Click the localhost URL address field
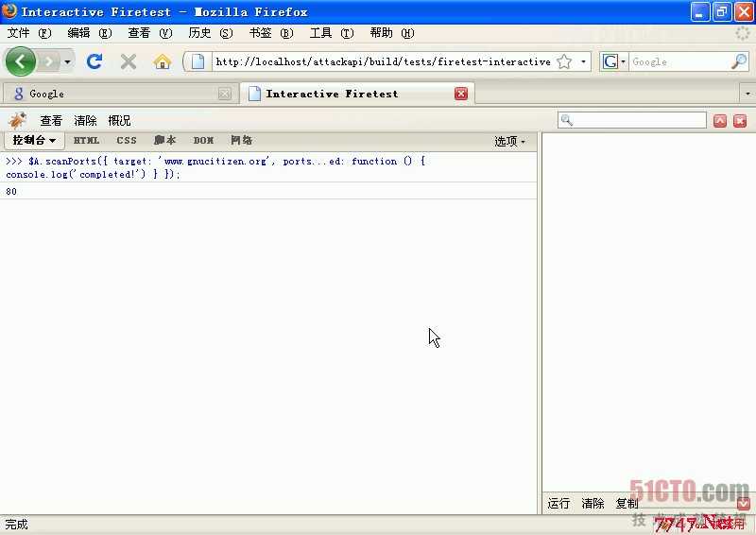Image resolution: width=756 pixels, height=535 pixels. [x=383, y=61]
